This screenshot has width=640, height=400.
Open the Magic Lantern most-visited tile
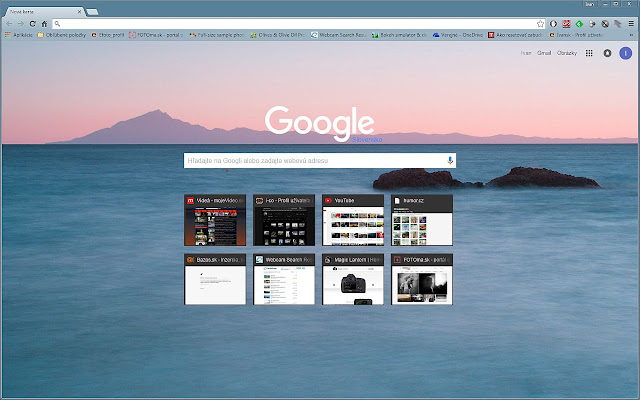(353, 279)
